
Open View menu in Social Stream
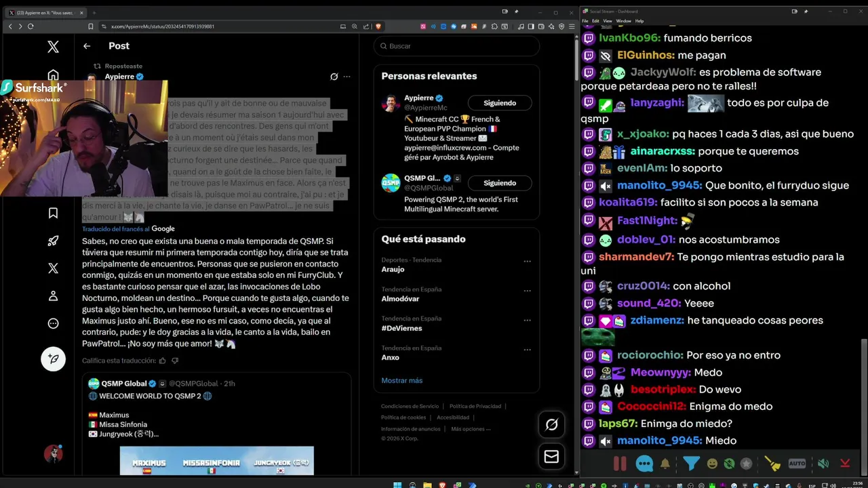click(608, 21)
